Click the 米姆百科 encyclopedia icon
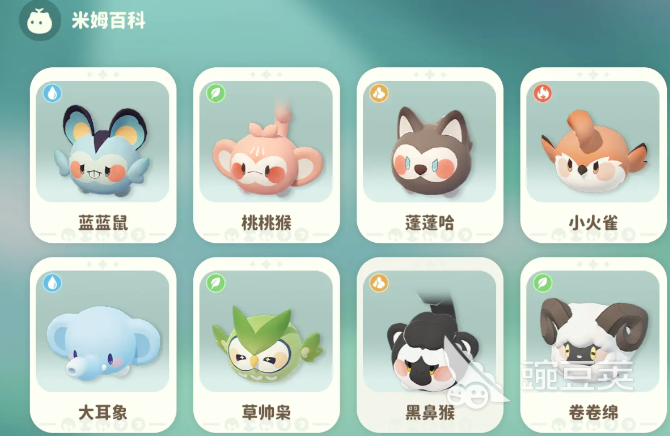This screenshot has width=670, height=436. [x=40, y=21]
